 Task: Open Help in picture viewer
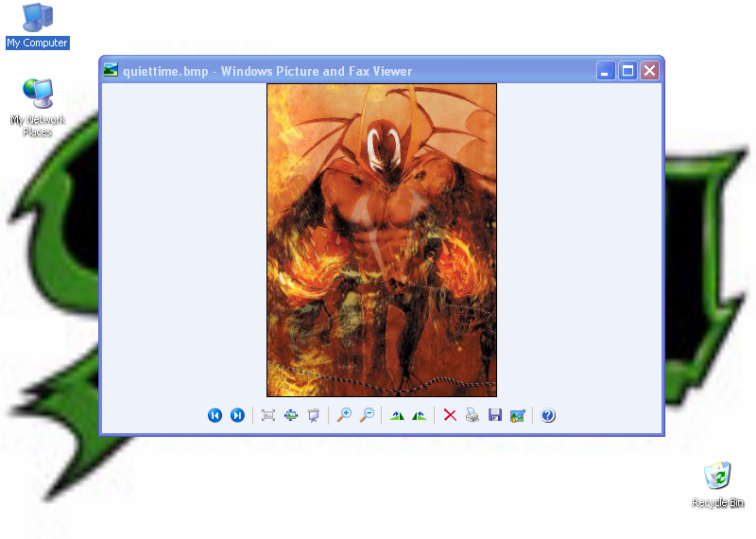coord(548,415)
